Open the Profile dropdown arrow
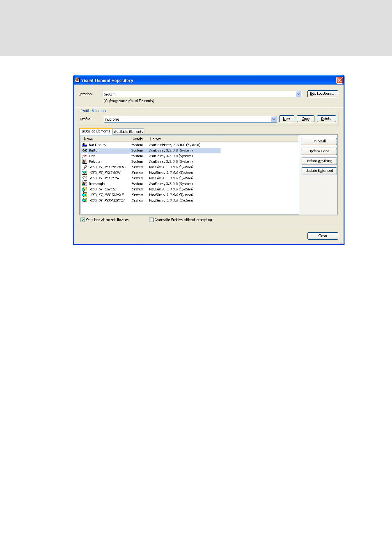This screenshot has width=392, height=554. coord(274,119)
